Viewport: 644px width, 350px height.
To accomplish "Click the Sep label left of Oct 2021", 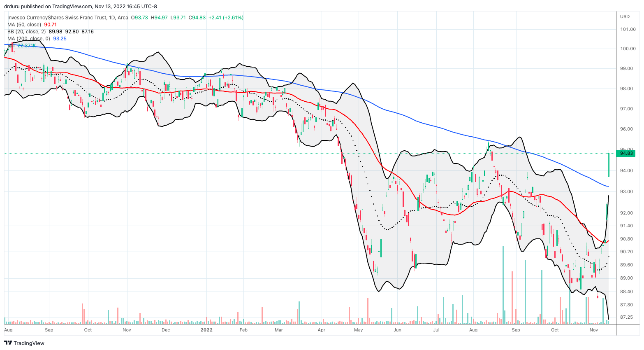I will (x=49, y=330).
